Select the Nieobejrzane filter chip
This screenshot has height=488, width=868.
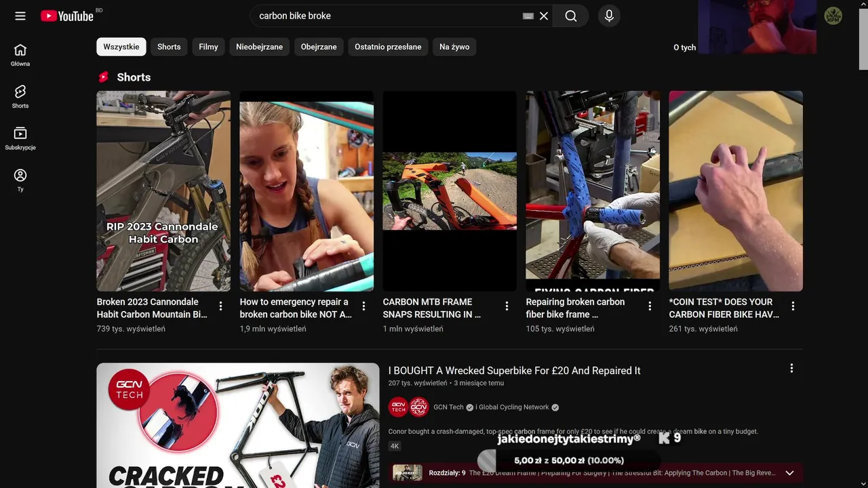[x=259, y=47]
